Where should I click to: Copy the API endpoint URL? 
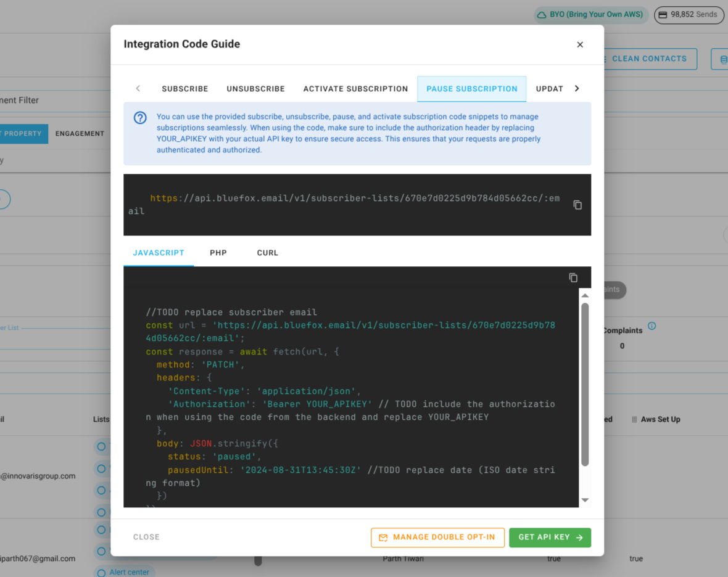click(577, 205)
